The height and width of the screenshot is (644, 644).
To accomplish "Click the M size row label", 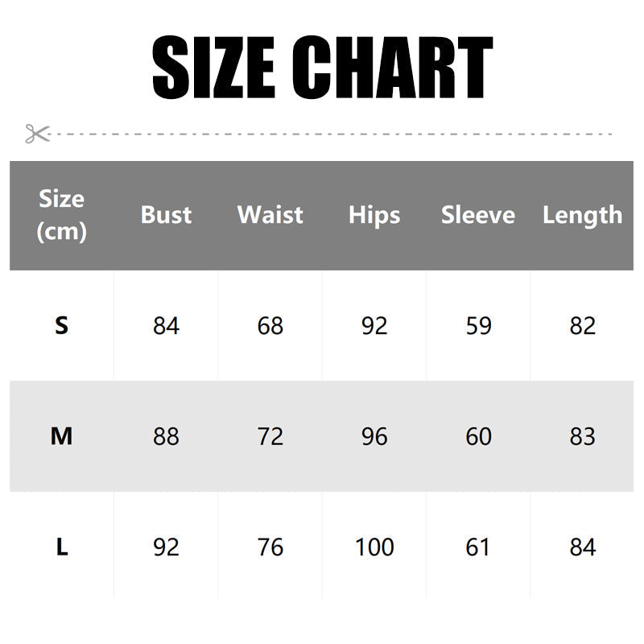I will pyautogui.click(x=62, y=436).
